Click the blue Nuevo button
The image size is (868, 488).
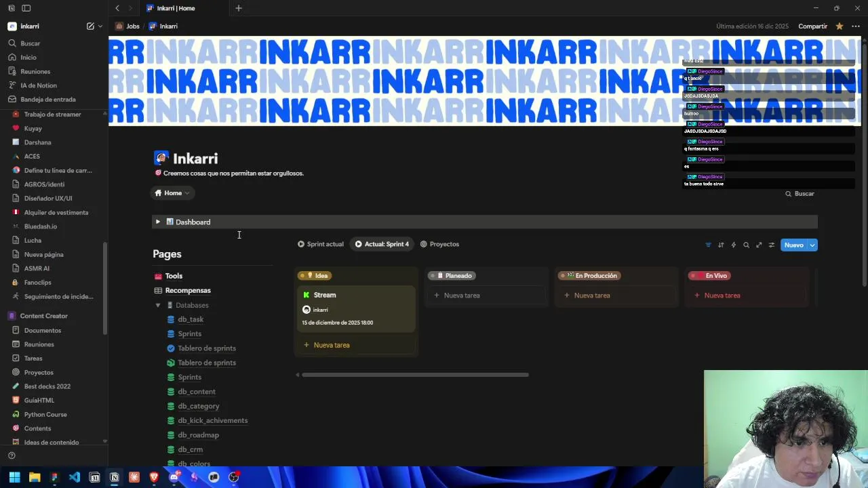tap(793, 245)
